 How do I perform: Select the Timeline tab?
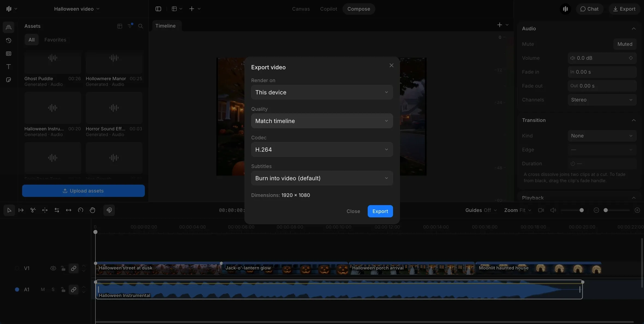(166, 26)
